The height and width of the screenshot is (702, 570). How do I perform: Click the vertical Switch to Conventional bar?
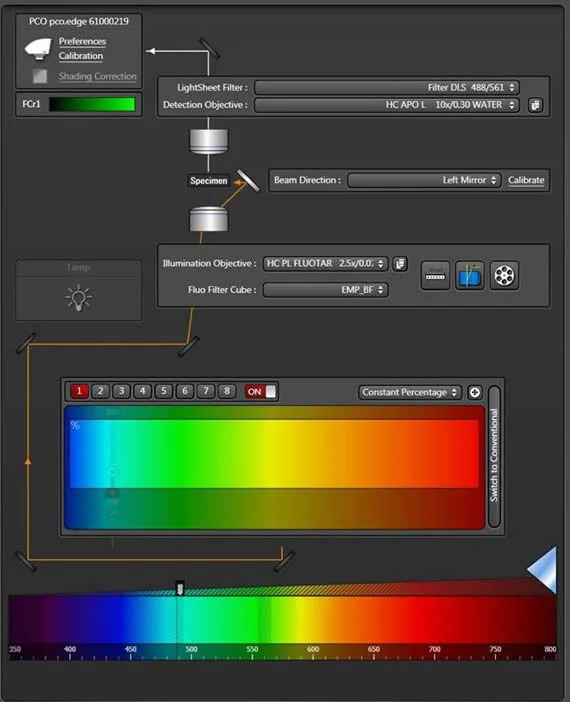coord(494,455)
